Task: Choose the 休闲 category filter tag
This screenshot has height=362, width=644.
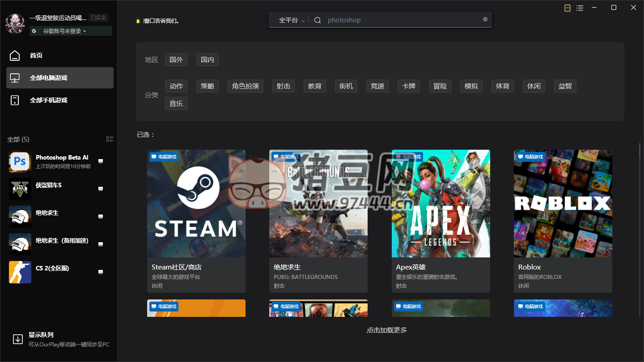Action: point(534,86)
